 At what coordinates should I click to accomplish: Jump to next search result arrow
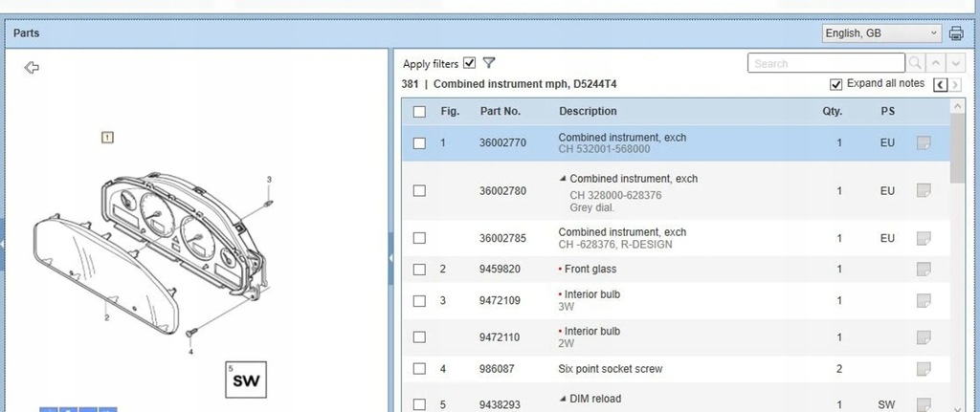point(955,63)
